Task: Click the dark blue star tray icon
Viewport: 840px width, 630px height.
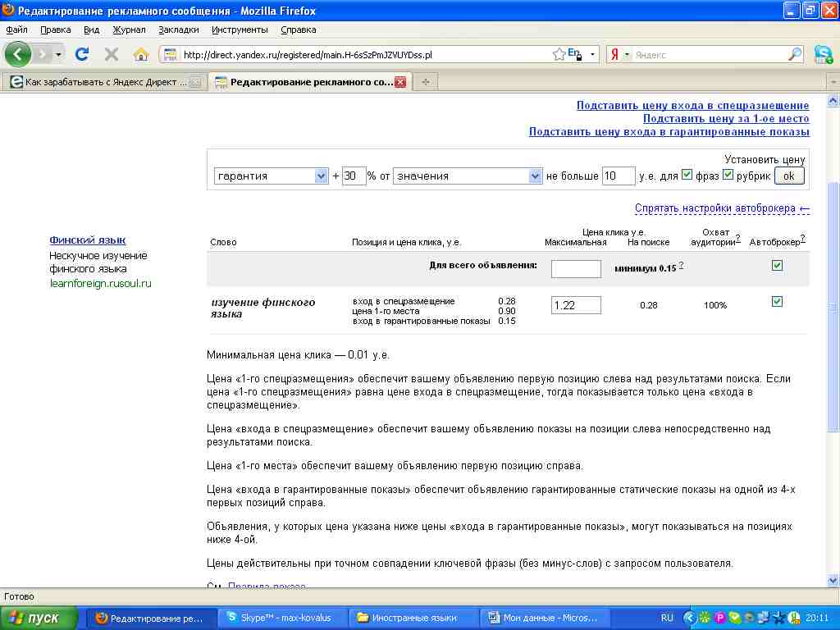Action: pos(780,618)
